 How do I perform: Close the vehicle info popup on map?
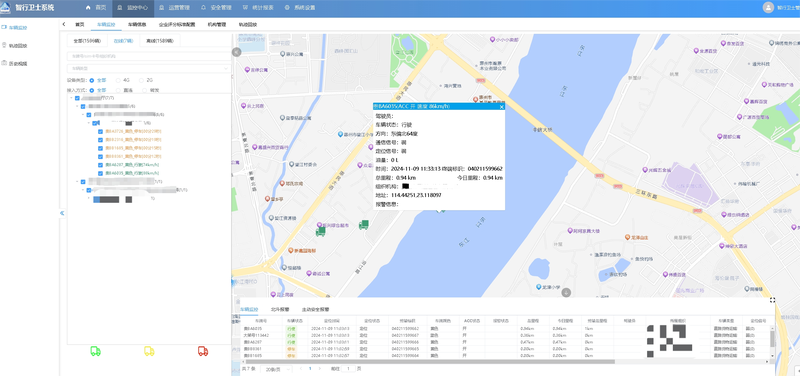coord(501,107)
